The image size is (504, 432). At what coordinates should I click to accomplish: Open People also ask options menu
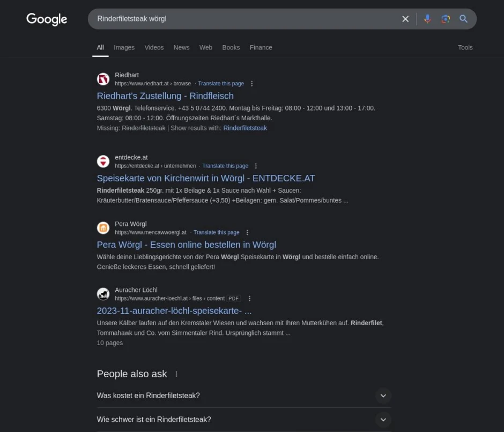(x=176, y=374)
